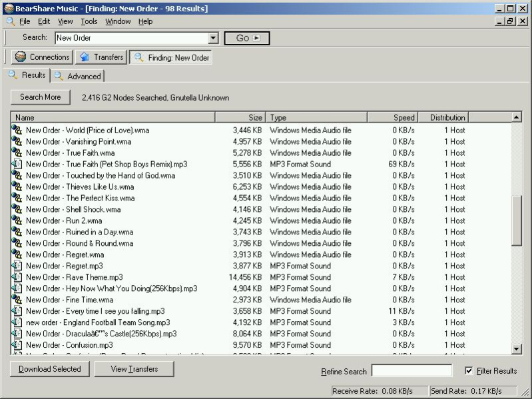This screenshot has height=399, width=532.
Task: Click MP3 icon of Dracula's Castle(256Kbps).mp3
Action: point(17,334)
